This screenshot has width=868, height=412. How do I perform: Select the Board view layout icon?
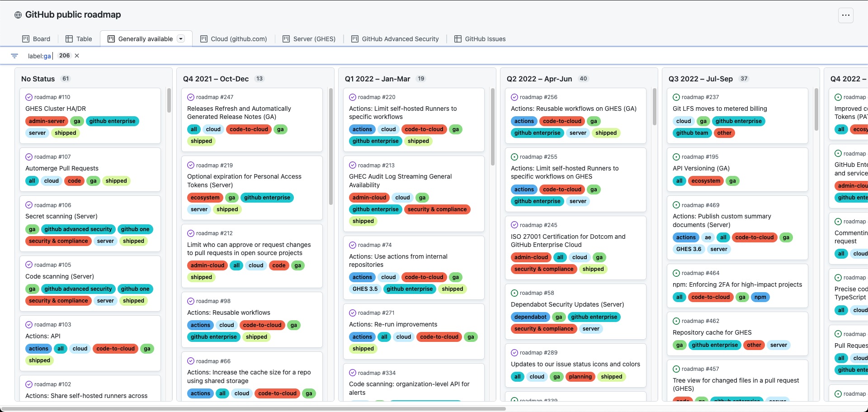pos(26,38)
